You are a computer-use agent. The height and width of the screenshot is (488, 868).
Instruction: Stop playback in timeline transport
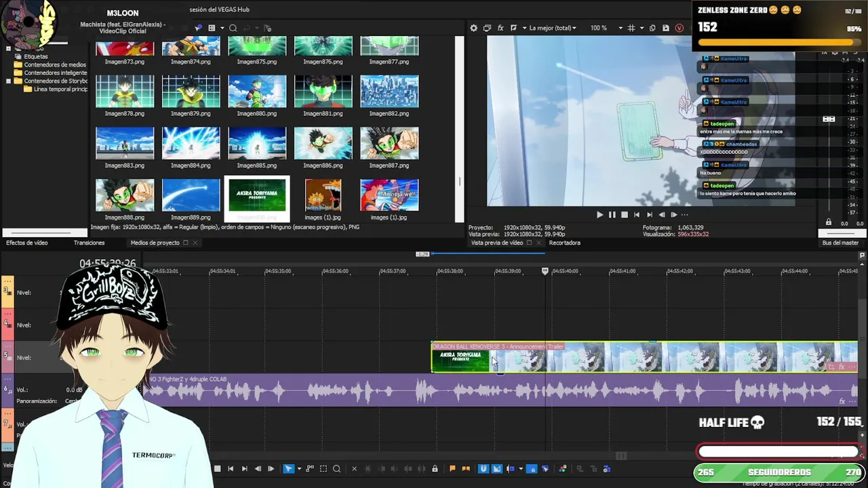tap(217, 468)
